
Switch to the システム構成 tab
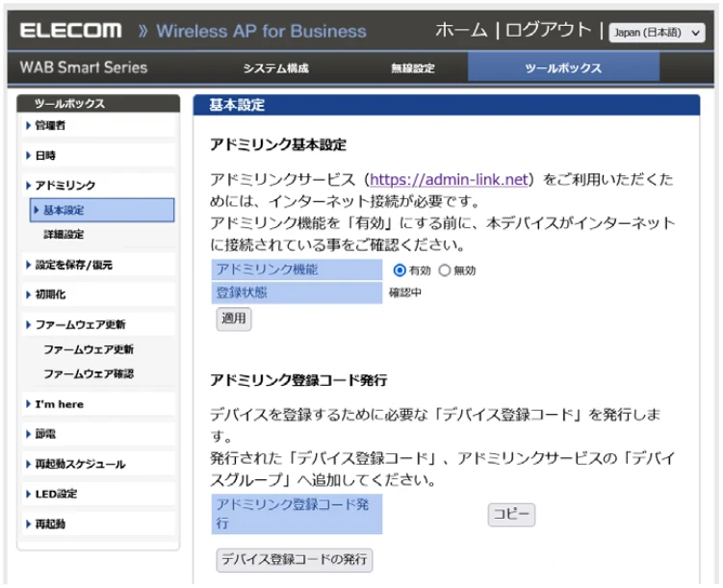[275, 68]
